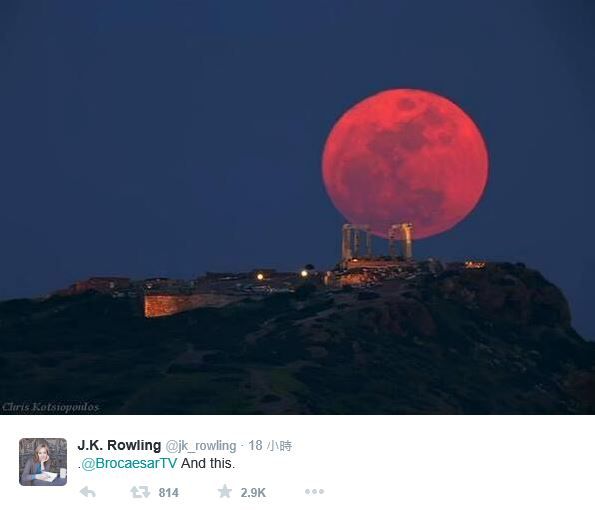Screen dimensions: 595x510
Task: Favorite the tweet with the star icon
Action: [225, 491]
